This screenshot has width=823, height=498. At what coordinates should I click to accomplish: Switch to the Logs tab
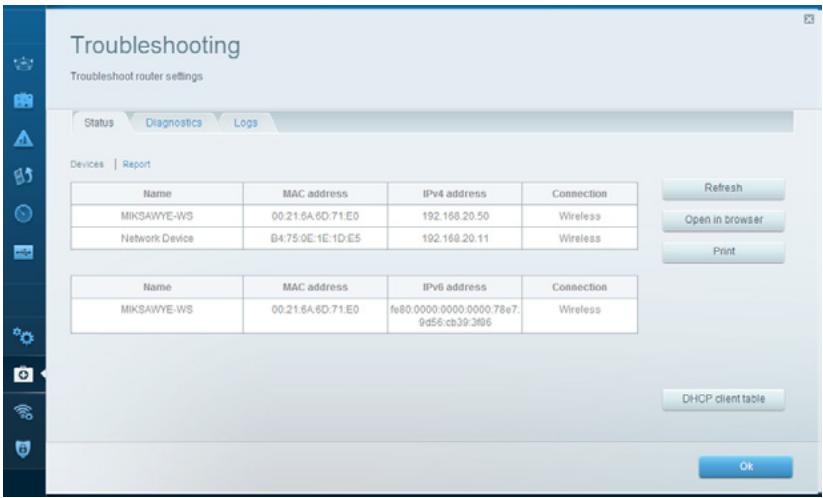point(246,123)
